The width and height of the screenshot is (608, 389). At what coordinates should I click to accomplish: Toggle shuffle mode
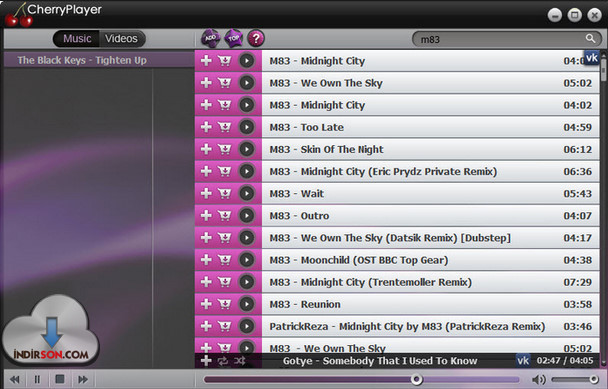(240, 361)
